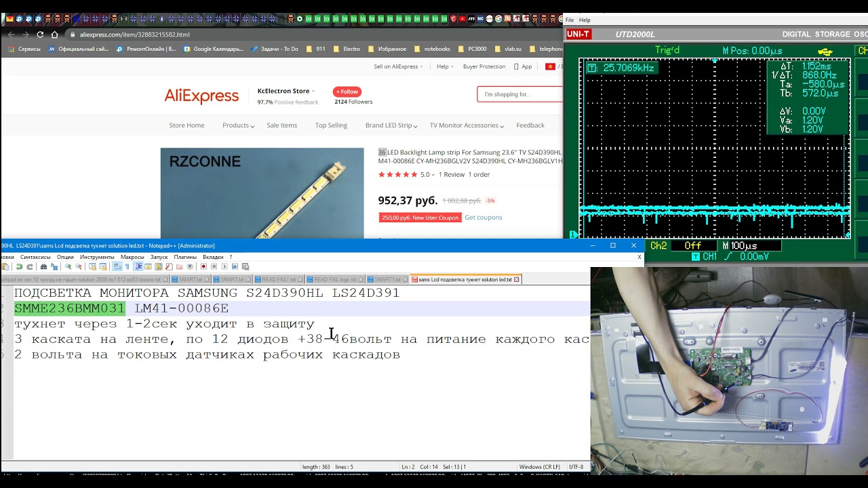Click the Buyer Protection link
Screen dimensions: 868x488
(484, 66)
